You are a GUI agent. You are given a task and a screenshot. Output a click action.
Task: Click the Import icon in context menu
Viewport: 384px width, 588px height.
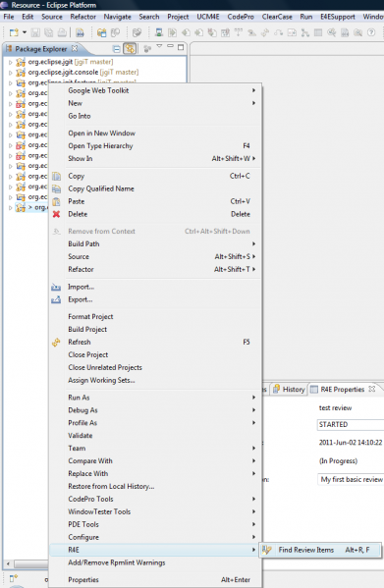tap(56, 288)
